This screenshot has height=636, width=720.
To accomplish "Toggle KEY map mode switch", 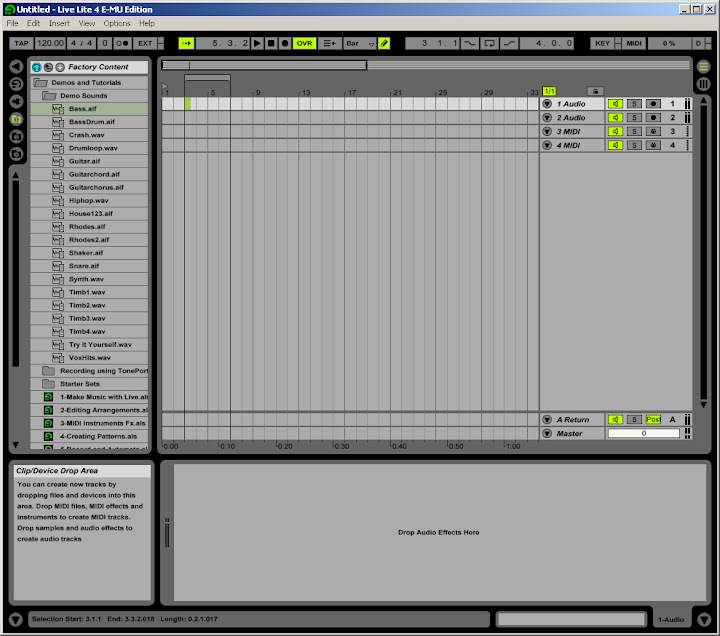I will pos(602,43).
